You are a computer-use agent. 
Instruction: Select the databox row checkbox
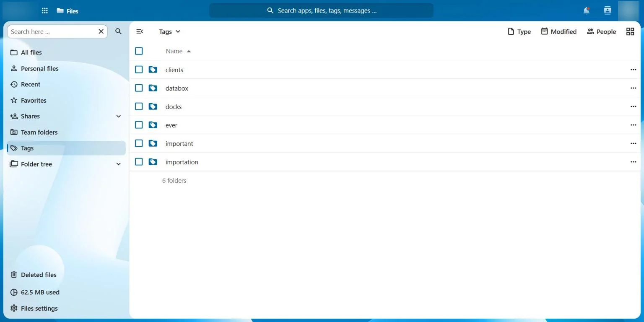click(139, 88)
